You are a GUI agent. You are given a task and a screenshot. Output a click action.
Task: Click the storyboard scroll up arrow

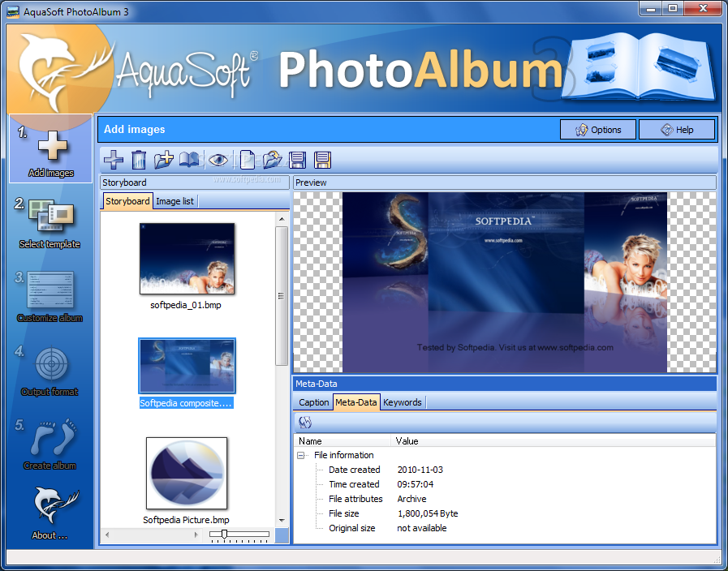(x=282, y=218)
